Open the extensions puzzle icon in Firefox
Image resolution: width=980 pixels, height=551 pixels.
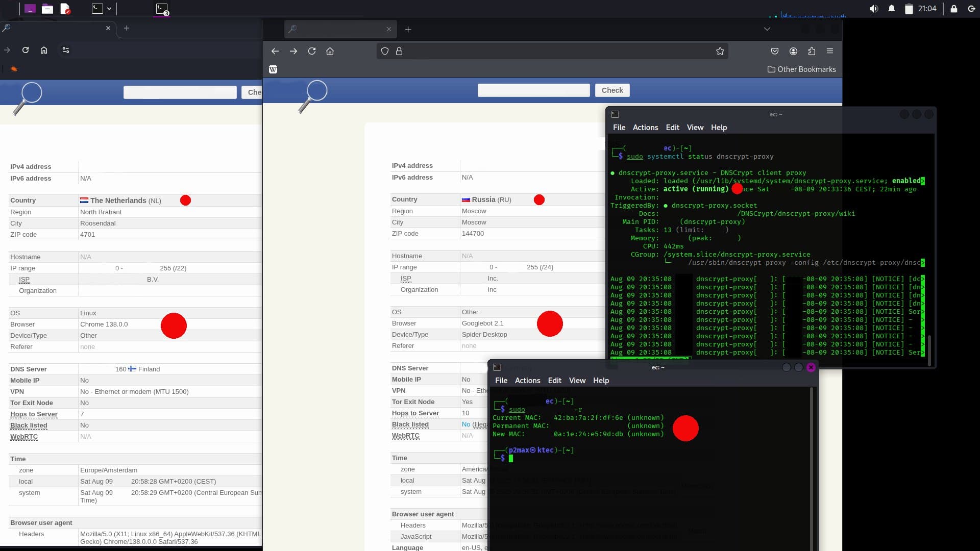tap(812, 51)
